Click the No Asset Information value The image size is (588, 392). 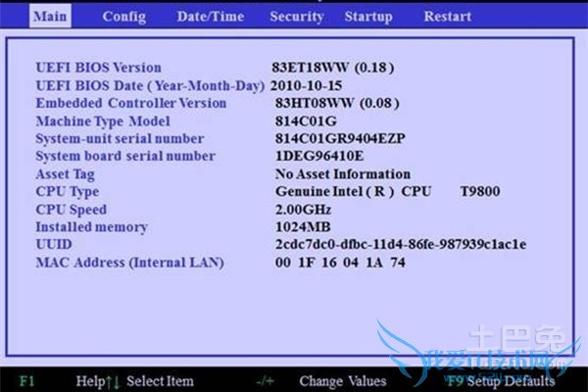(343, 174)
